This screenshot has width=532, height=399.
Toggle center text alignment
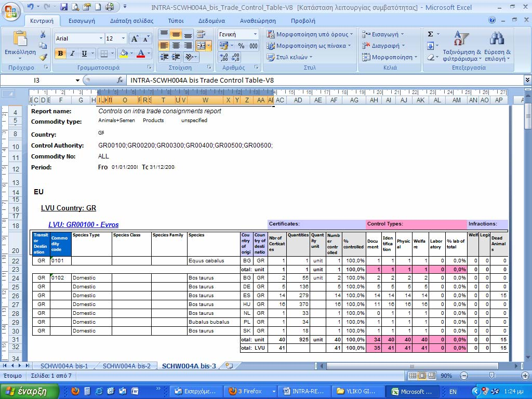point(176,46)
